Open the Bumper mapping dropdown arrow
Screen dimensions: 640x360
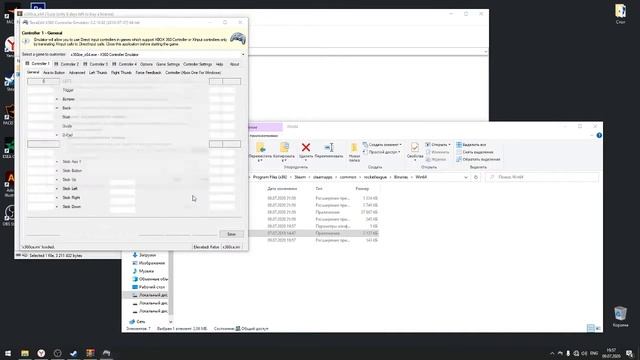57,99
